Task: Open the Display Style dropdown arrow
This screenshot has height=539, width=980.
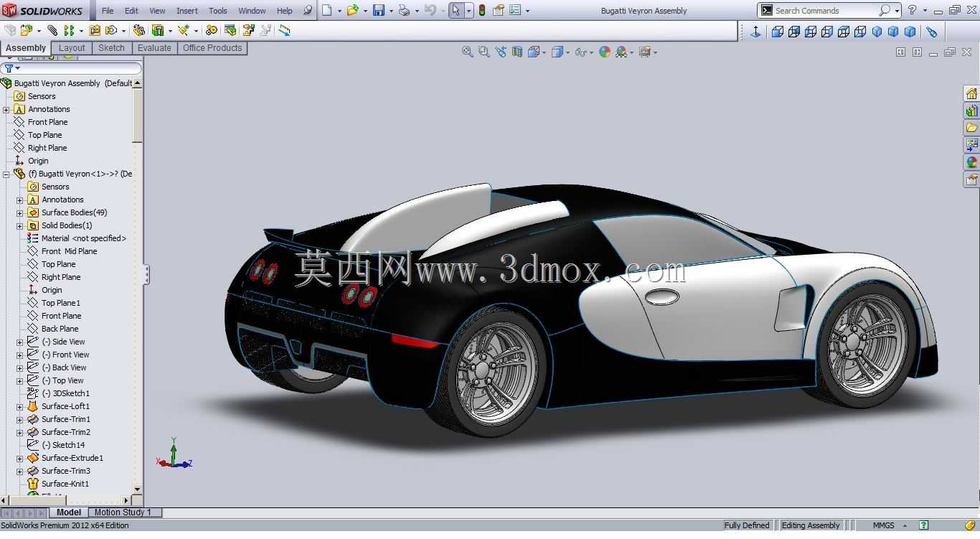Action: pos(567,52)
